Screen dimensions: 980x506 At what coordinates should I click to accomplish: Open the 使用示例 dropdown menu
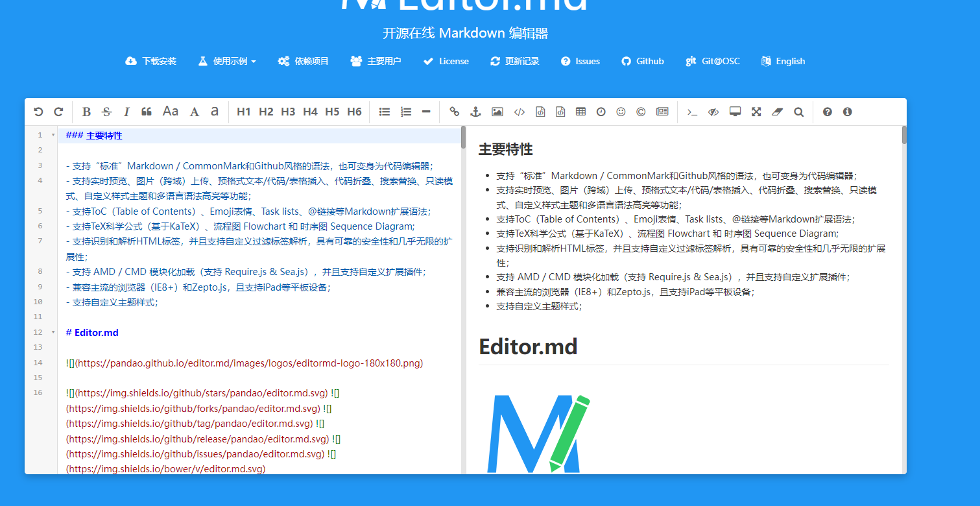pos(227,60)
